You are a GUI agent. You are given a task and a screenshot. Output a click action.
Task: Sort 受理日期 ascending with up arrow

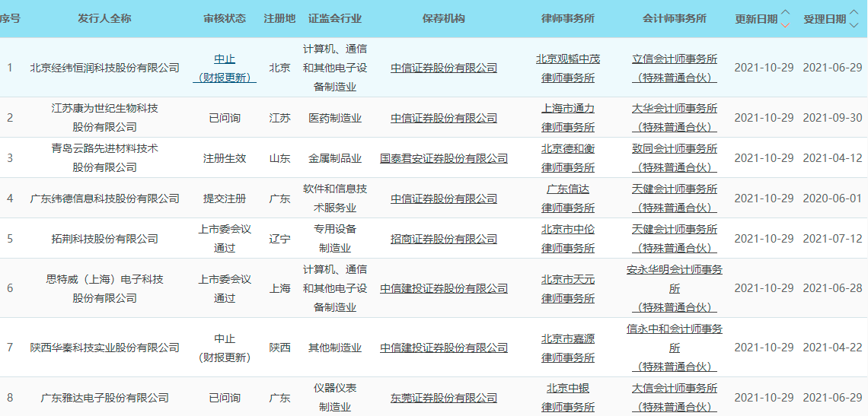854,13
